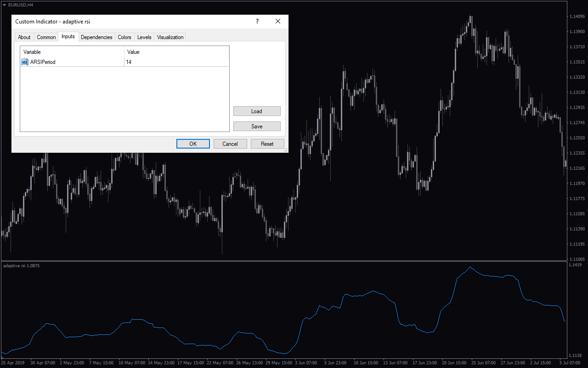The image size is (588, 368).
Task: Click the Variable column header
Action: [x=72, y=52]
